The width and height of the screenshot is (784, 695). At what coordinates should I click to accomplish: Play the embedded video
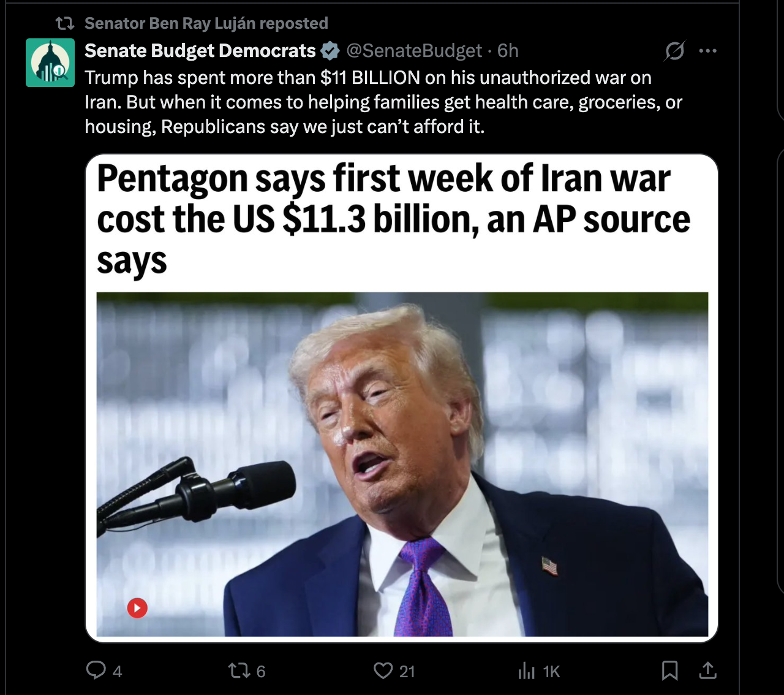click(x=138, y=608)
